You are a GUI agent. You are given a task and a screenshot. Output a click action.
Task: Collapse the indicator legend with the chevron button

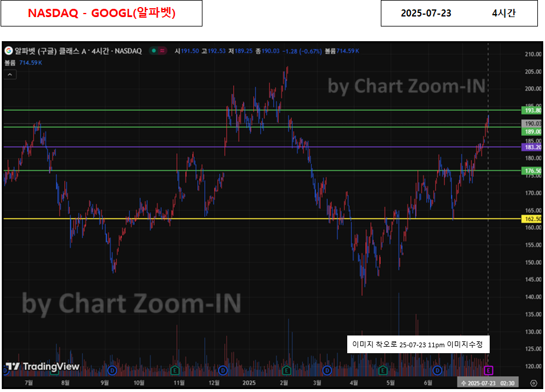pos(10,74)
